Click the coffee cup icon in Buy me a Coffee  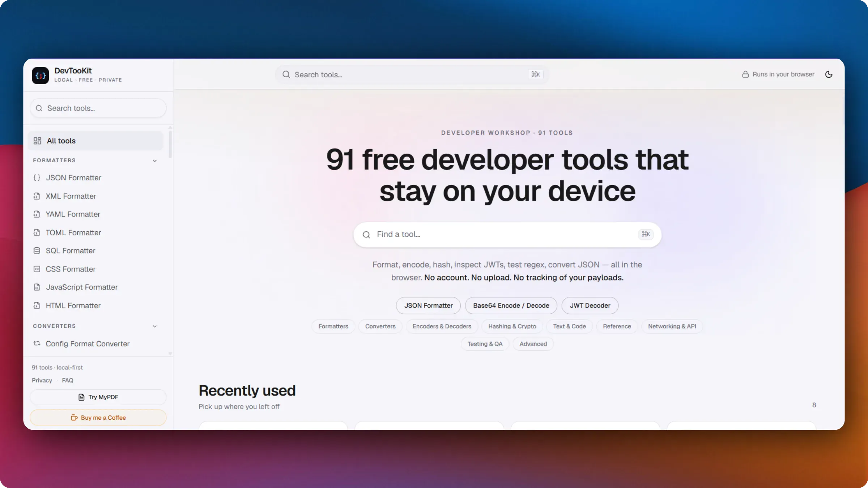74,418
